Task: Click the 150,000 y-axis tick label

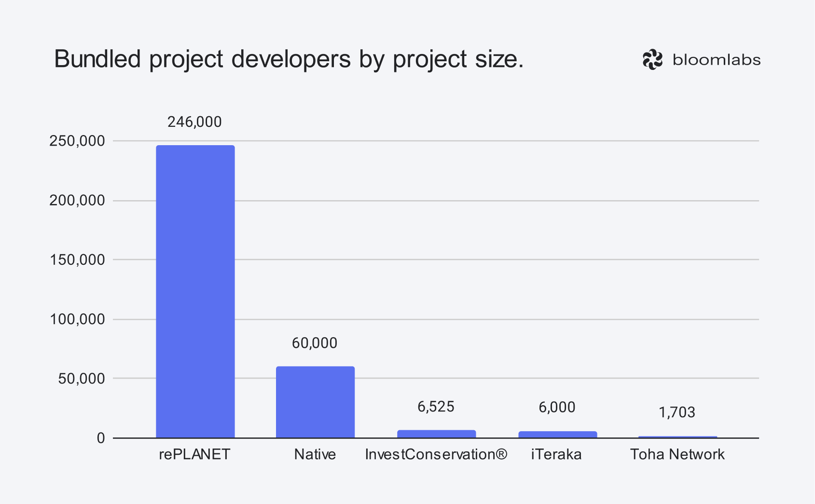Action: point(77,259)
